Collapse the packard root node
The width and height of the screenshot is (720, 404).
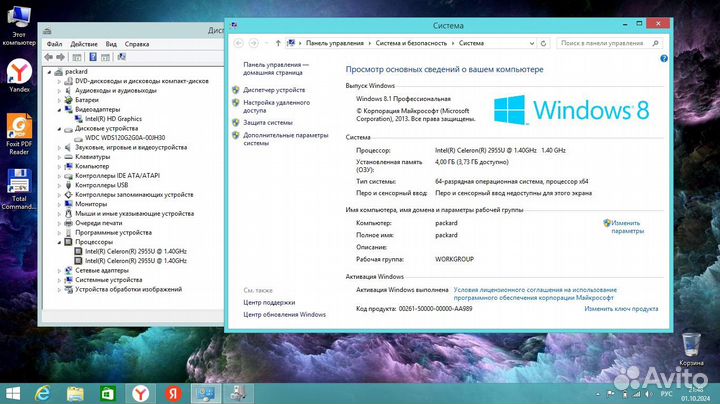click(x=50, y=72)
